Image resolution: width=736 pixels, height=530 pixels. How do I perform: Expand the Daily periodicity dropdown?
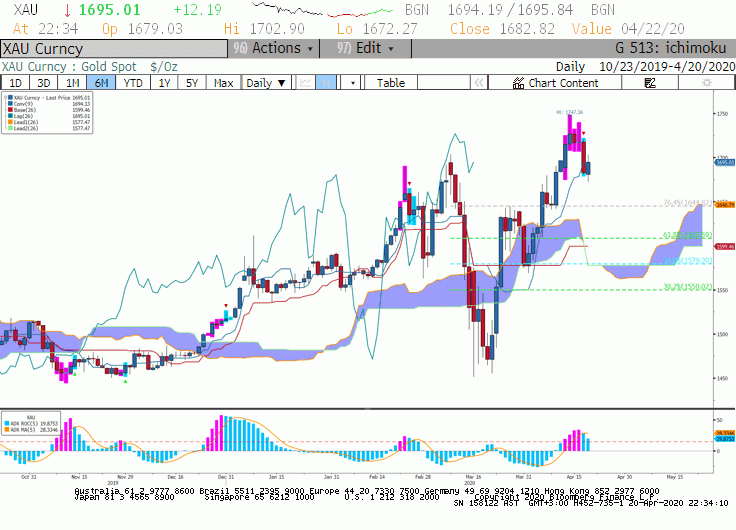266,83
